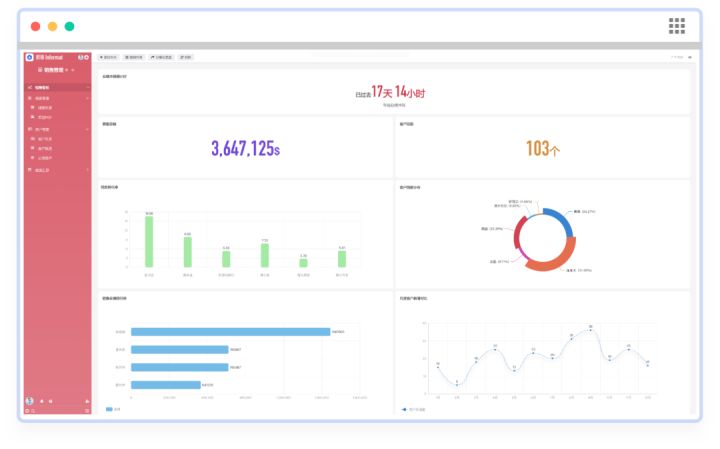
Task: Open the notification bell in sidebar footer
Action: (x=40, y=401)
